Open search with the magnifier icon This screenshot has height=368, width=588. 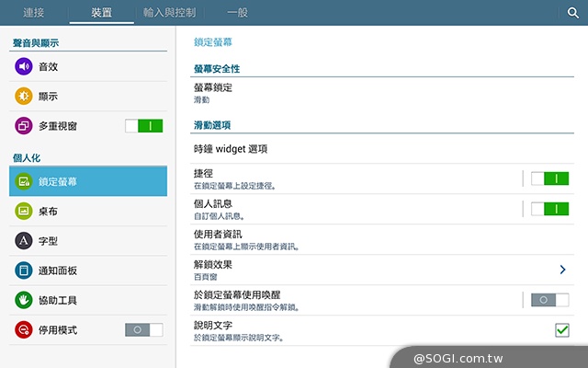tap(572, 13)
